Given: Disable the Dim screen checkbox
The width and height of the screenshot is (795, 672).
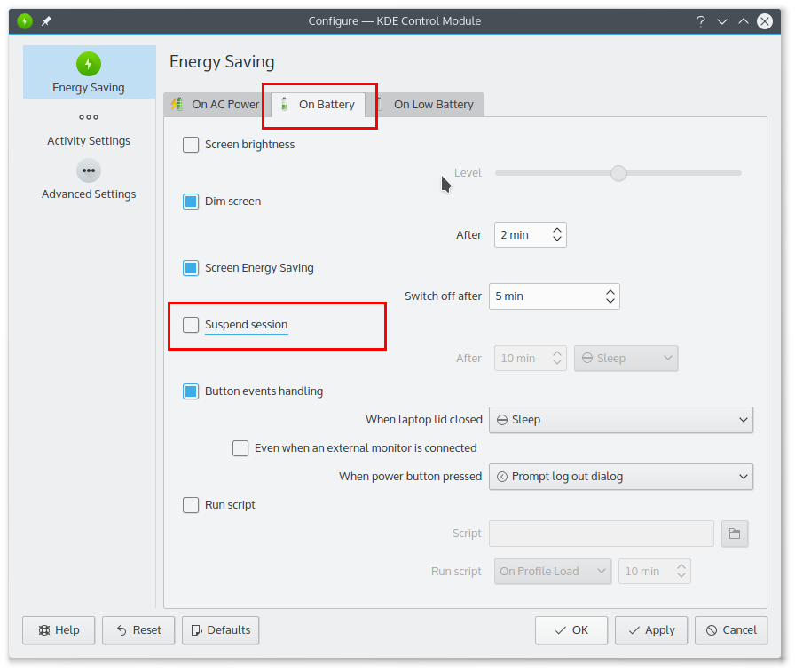Looking at the screenshot, I should (190, 202).
